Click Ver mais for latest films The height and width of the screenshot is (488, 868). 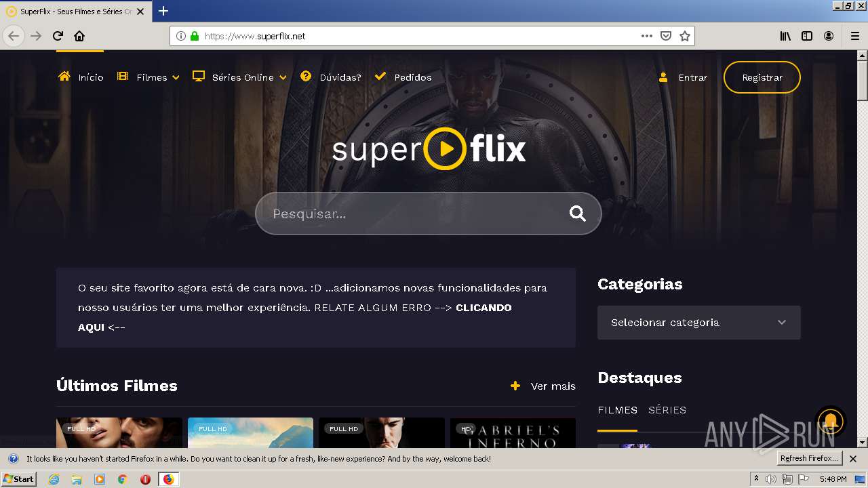pos(553,386)
